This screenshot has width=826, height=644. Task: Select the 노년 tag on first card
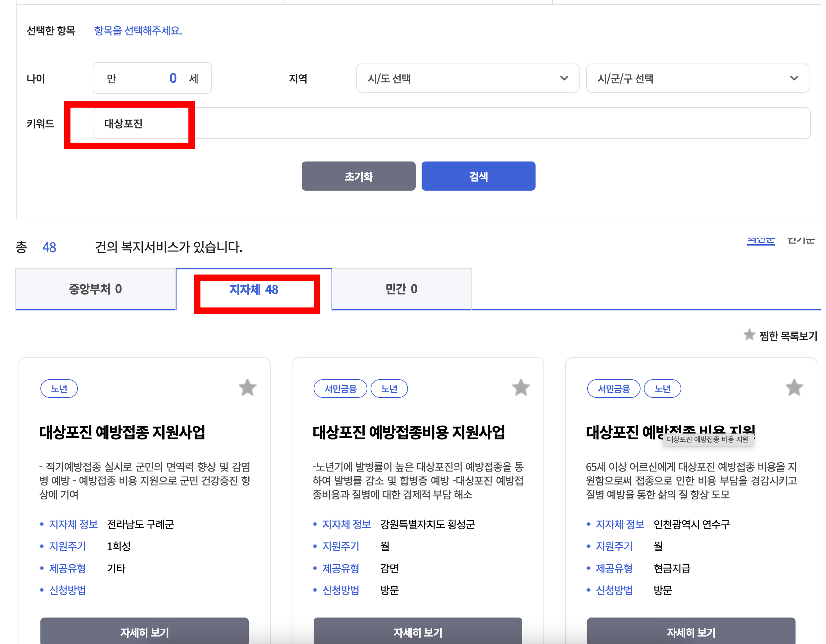click(59, 388)
